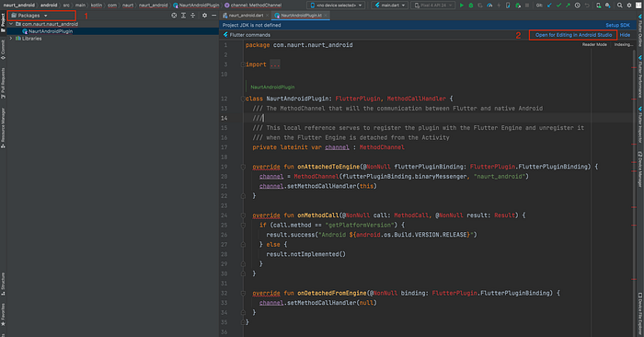Open the Pull Requests side tab
The image size is (644, 337).
point(3,83)
